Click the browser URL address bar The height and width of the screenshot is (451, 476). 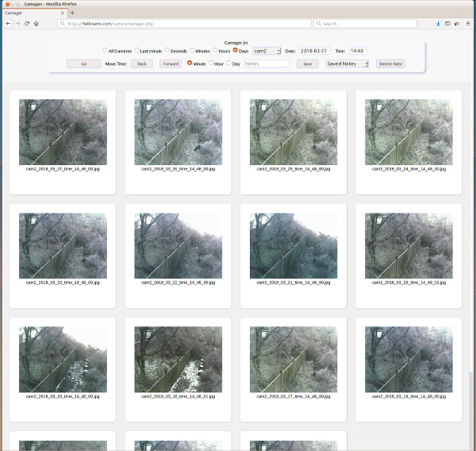[185, 23]
